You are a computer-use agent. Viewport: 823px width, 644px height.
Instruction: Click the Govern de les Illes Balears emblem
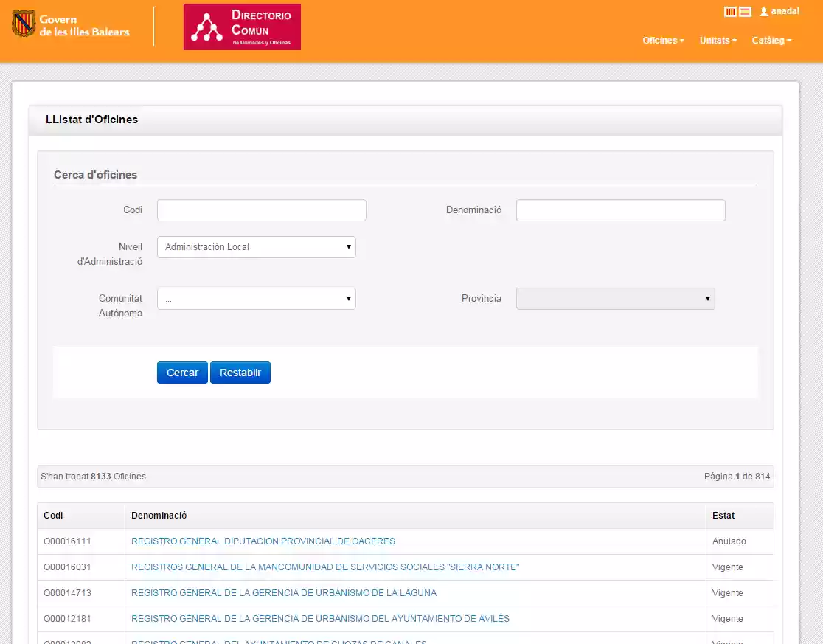pos(24,24)
